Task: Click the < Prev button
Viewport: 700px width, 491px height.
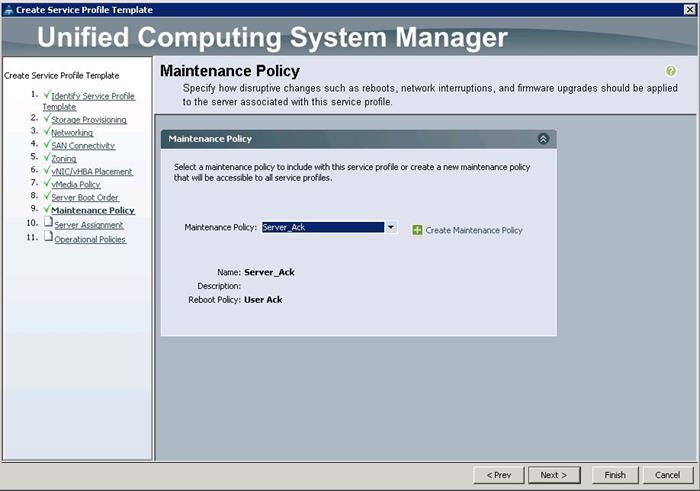Action: pyautogui.click(x=499, y=475)
